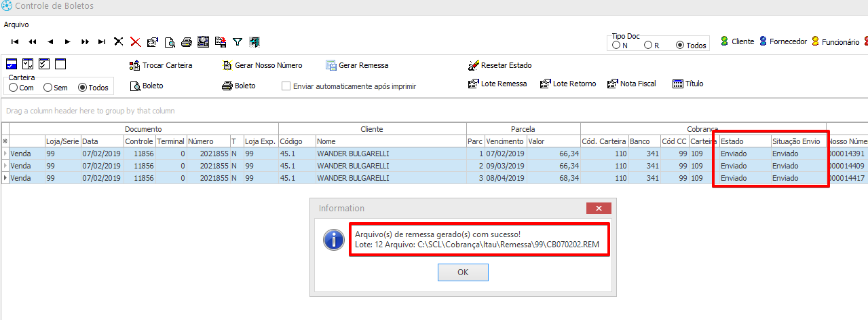Click the Loja/Serie column header

point(62,141)
